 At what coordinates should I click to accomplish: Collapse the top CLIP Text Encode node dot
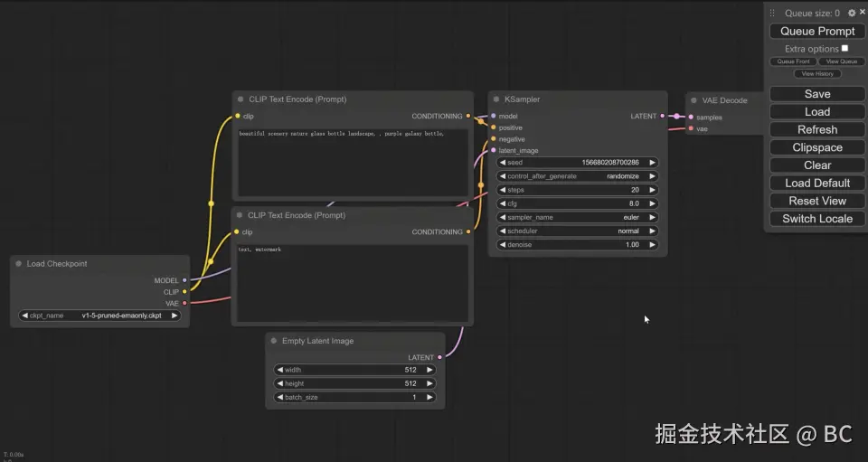[x=241, y=99]
